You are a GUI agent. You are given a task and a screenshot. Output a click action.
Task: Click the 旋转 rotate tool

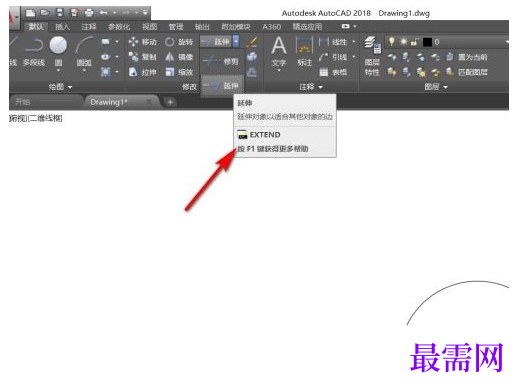click(x=179, y=42)
